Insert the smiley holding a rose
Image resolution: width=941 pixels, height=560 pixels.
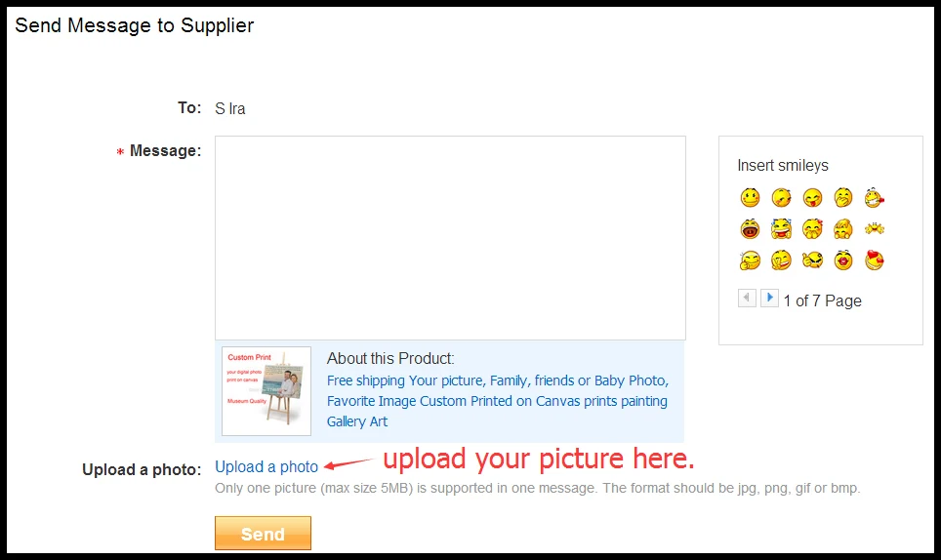pos(875,197)
